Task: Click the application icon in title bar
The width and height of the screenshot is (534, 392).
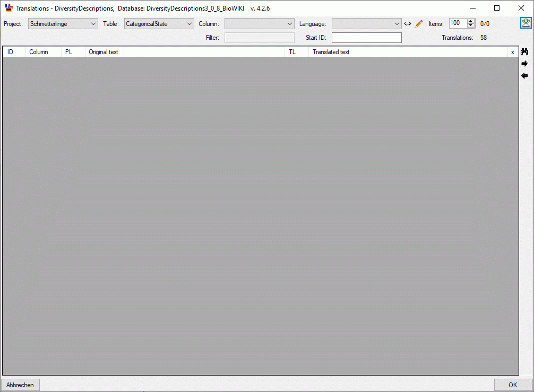Action: click(8, 8)
